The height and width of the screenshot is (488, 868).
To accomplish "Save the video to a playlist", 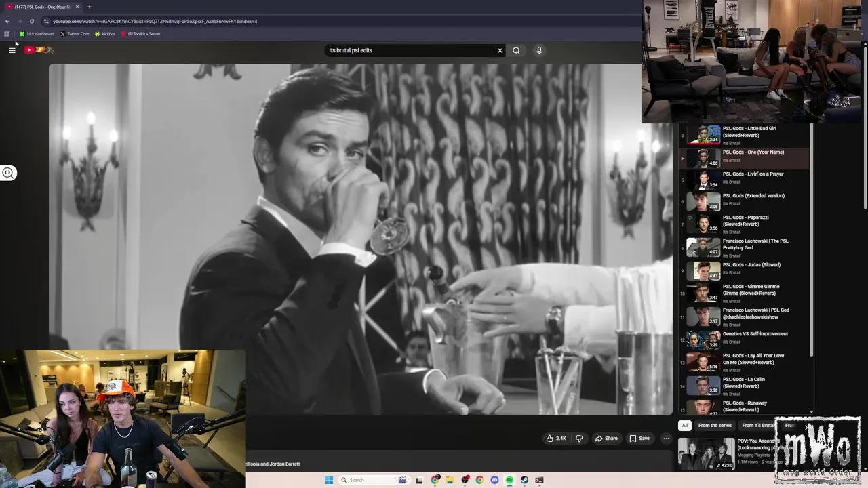I will pos(639,439).
